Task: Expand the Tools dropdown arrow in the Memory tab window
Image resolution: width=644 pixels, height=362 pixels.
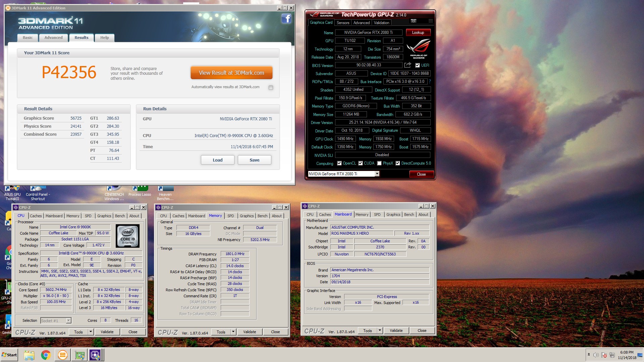Action: click(x=233, y=332)
